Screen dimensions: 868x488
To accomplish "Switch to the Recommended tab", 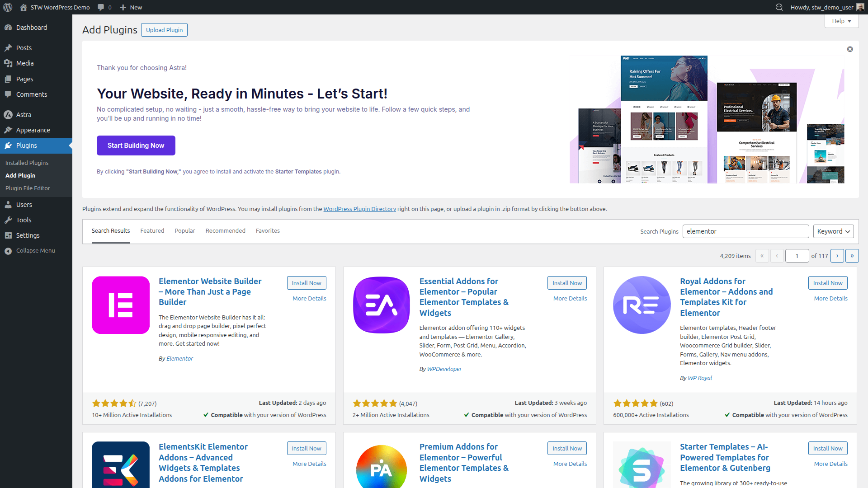I will (226, 231).
